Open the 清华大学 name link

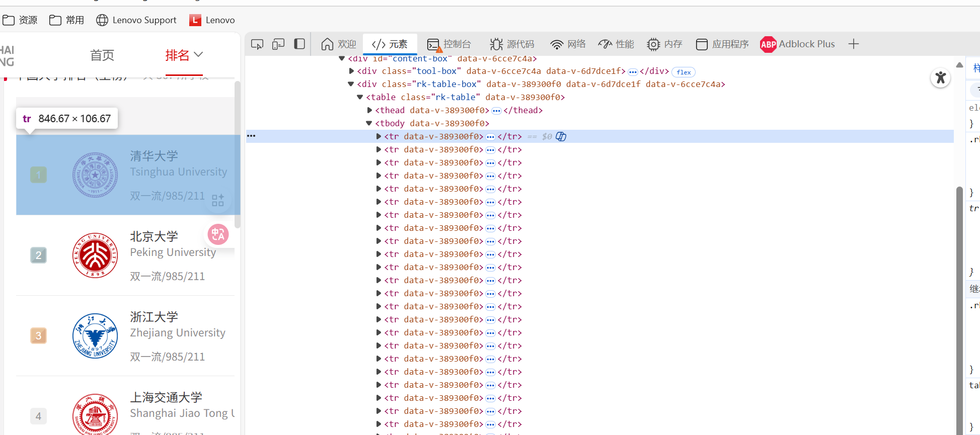coord(154,156)
